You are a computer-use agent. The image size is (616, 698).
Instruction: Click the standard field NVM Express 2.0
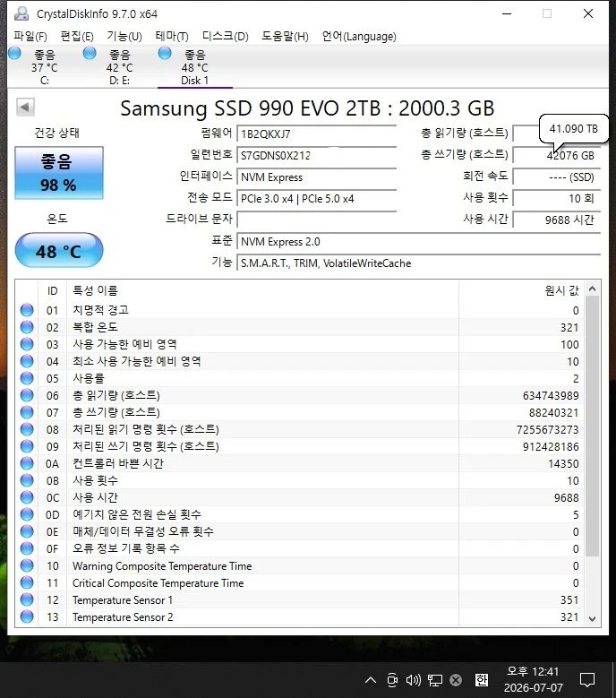point(418,241)
